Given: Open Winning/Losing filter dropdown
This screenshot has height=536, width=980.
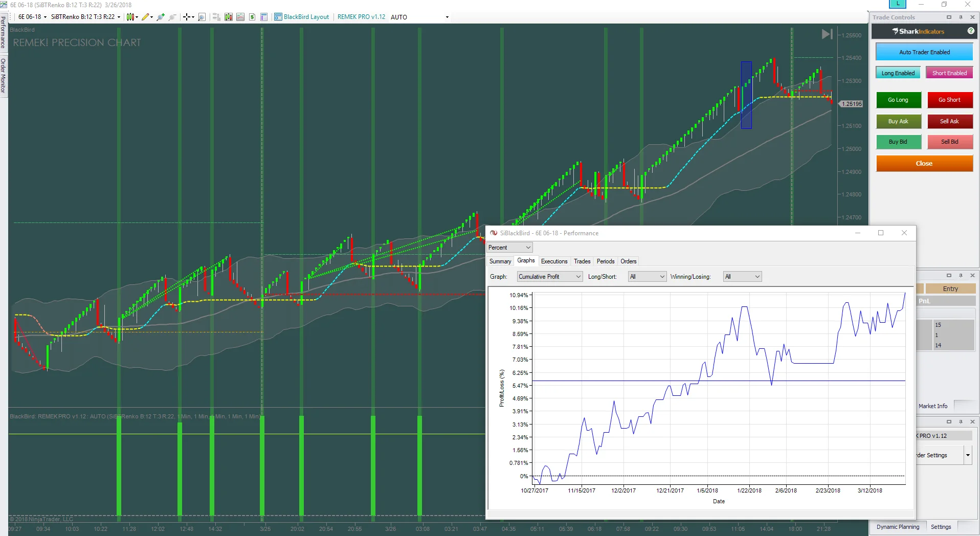Looking at the screenshot, I should (742, 277).
